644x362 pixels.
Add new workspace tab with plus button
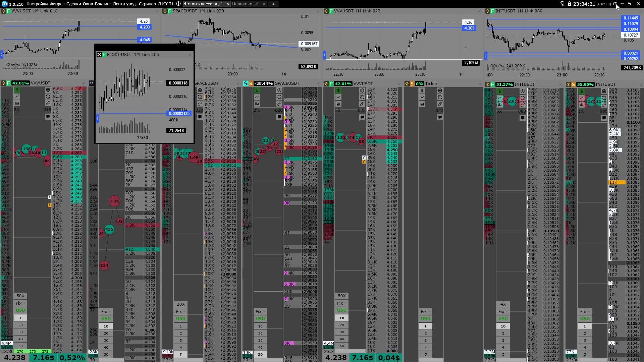point(273,4)
